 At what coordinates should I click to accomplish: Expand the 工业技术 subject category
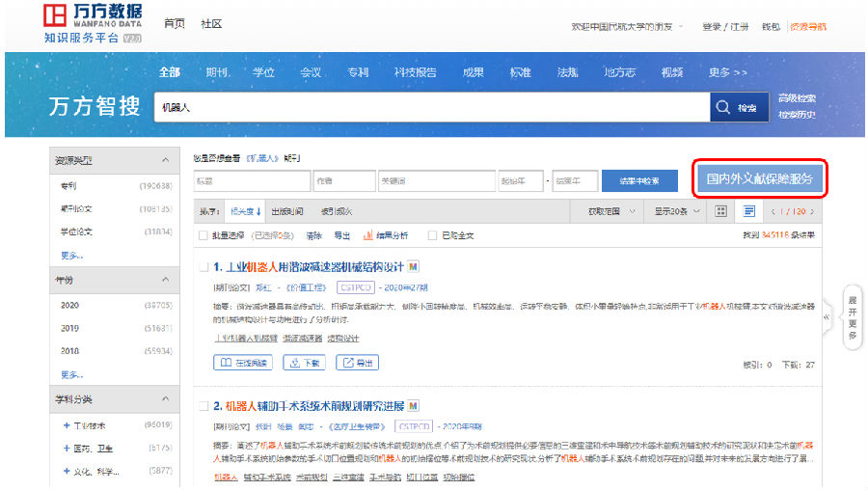point(66,424)
